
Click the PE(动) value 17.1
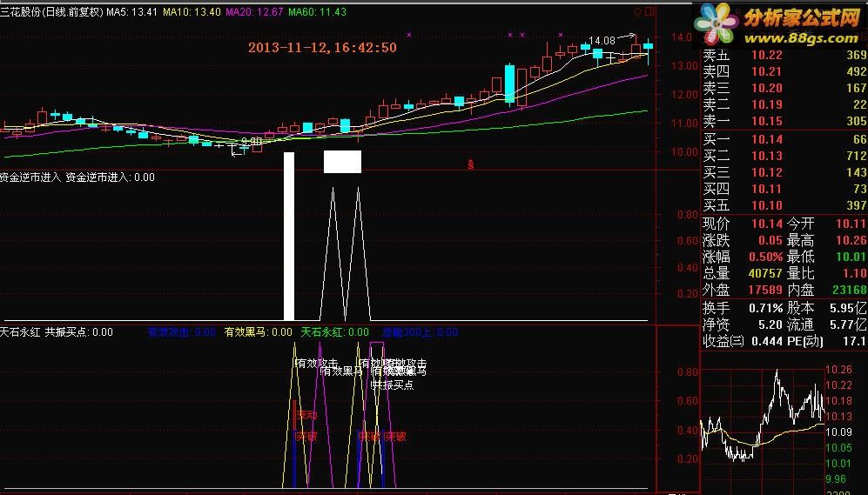854,341
